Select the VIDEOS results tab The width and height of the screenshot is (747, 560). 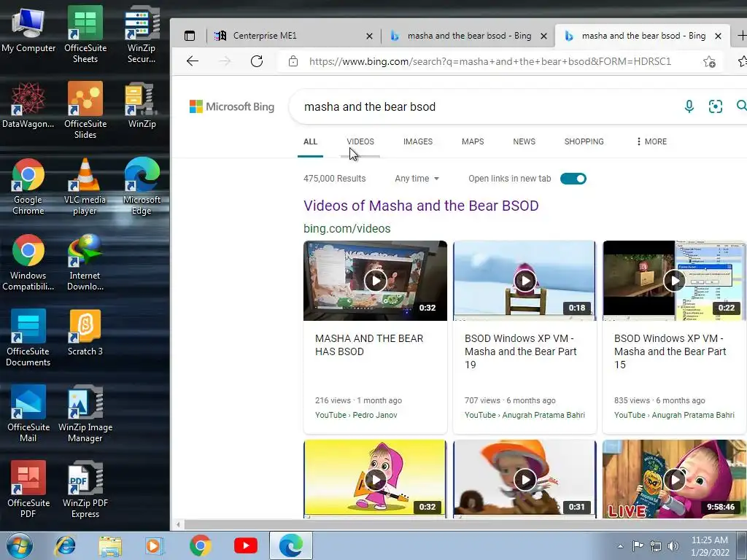[x=360, y=141]
